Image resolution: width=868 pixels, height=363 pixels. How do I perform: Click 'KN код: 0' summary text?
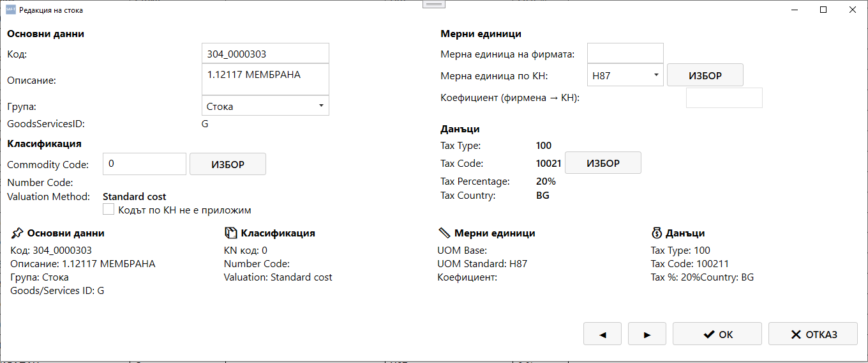coord(246,251)
